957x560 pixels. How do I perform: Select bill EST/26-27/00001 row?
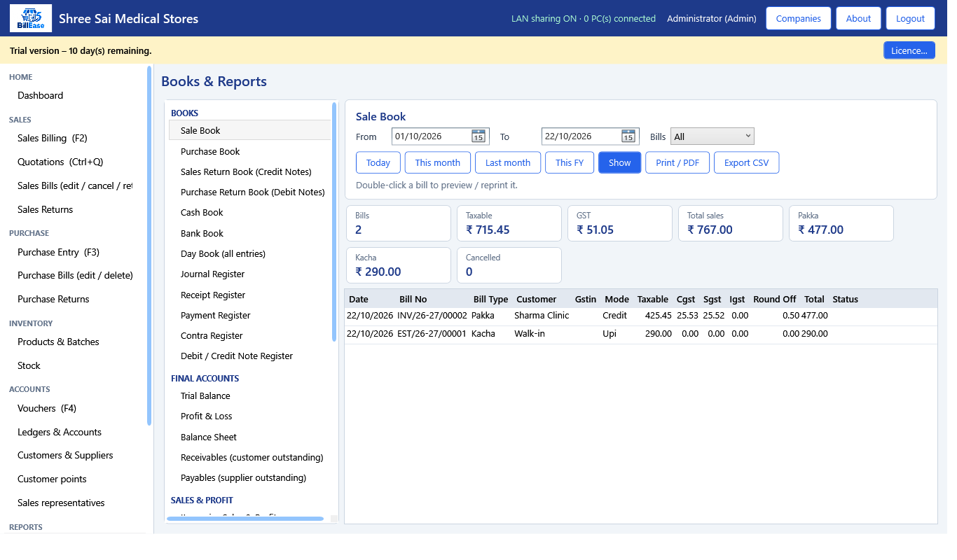[x=641, y=334]
